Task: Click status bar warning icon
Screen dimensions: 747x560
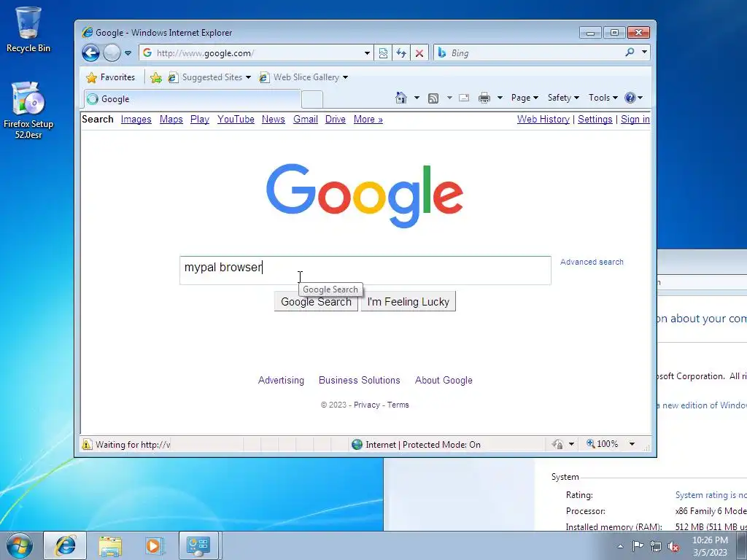Action: pos(87,444)
